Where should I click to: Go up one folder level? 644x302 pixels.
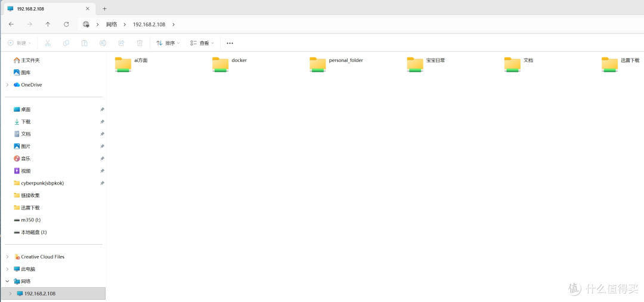(x=48, y=24)
